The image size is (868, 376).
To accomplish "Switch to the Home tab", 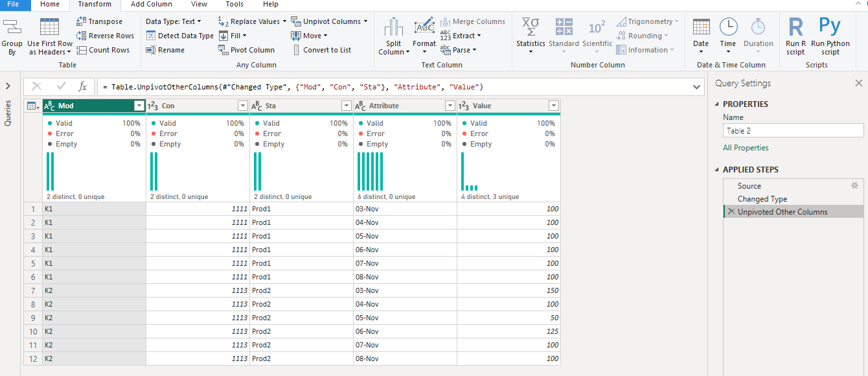I will pyautogui.click(x=50, y=5).
